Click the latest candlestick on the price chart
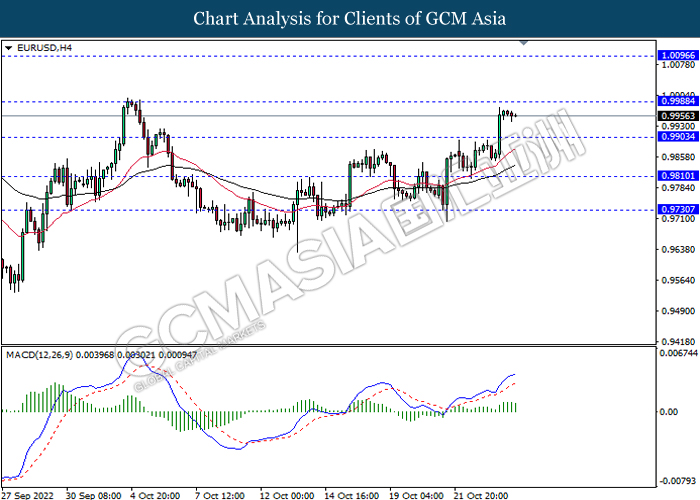The height and width of the screenshot is (500, 700). pos(516,116)
